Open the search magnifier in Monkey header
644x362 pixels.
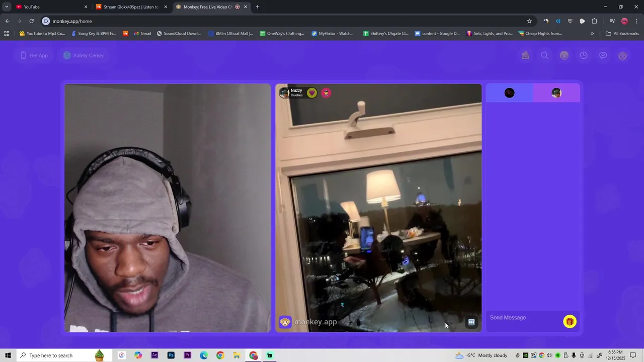tap(544, 55)
